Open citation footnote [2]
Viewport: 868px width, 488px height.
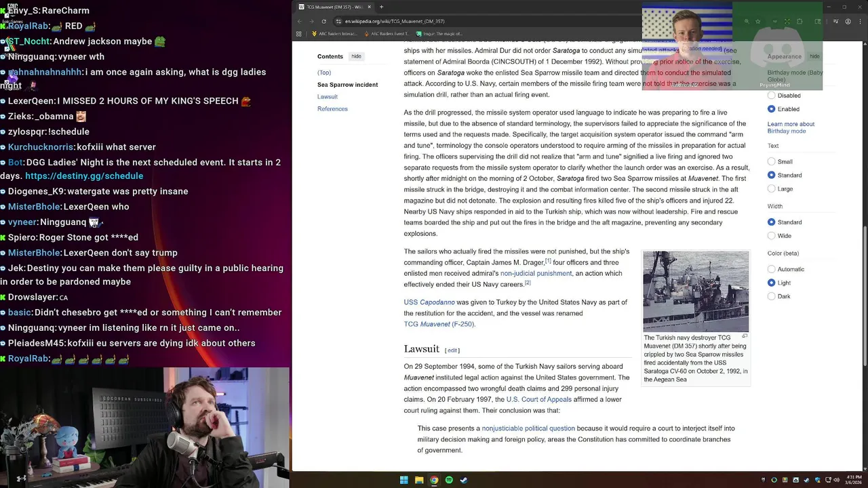(x=527, y=283)
